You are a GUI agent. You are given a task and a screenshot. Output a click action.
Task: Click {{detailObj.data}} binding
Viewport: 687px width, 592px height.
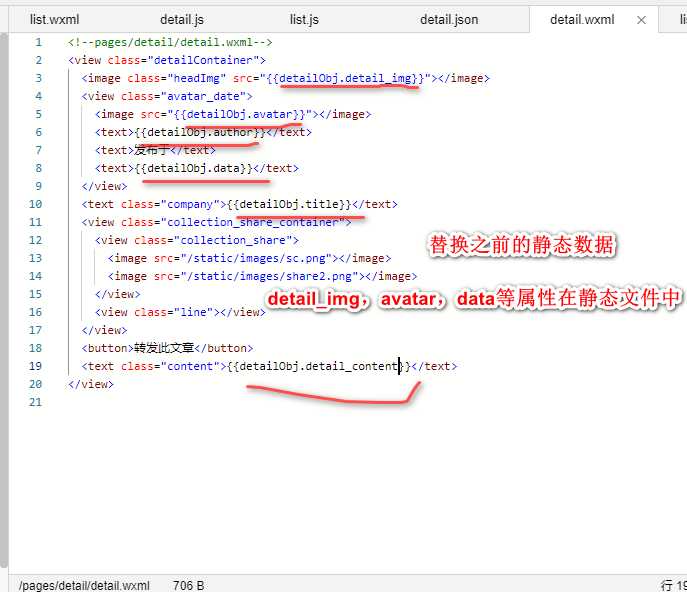pos(194,168)
